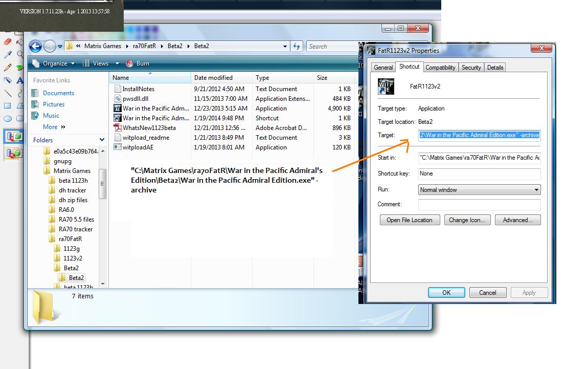Select the Airbrush spray tool
Image resolution: width=588 pixels, height=369 pixels.
7,80
